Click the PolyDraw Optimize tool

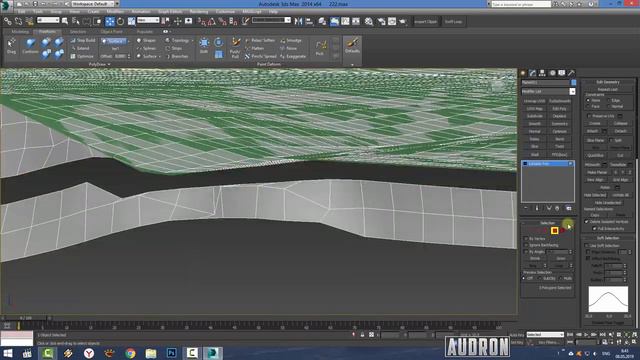click(82, 56)
